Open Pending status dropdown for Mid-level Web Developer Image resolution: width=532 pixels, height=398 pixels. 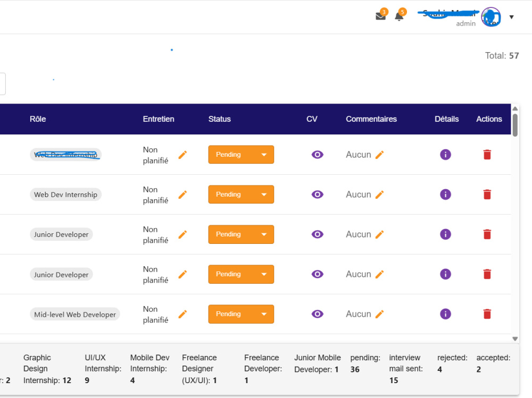click(241, 314)
